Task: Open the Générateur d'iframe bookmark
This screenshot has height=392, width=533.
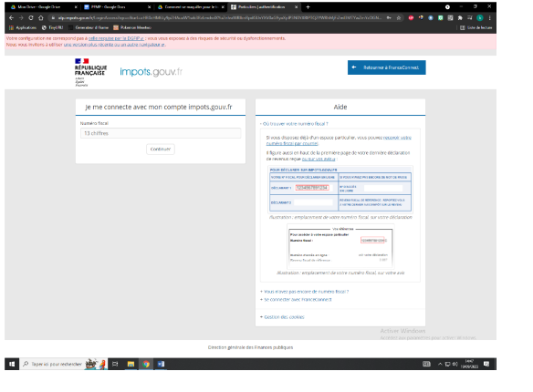Action: [89, 28]
